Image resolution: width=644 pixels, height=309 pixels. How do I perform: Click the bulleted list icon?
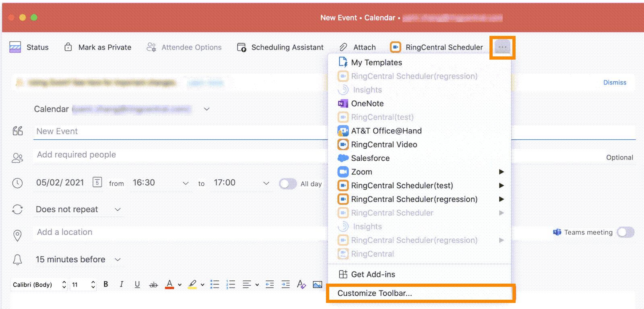(x=215, y=284)
